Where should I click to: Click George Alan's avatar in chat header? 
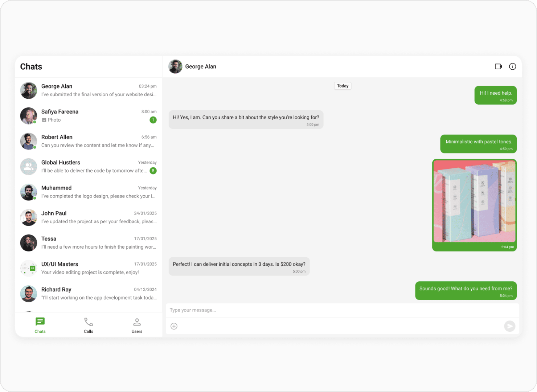pyautogui.click(x=176, y=66)
